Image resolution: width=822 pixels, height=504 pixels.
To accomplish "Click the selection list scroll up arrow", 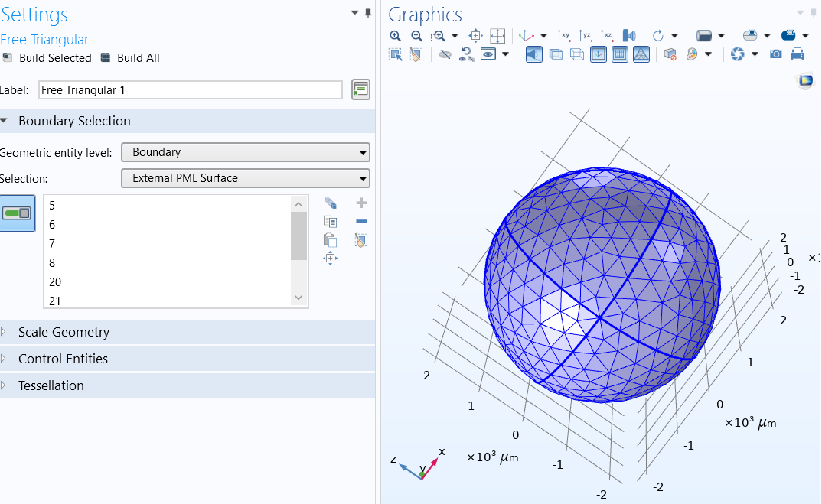I will [x=298, y=204].
